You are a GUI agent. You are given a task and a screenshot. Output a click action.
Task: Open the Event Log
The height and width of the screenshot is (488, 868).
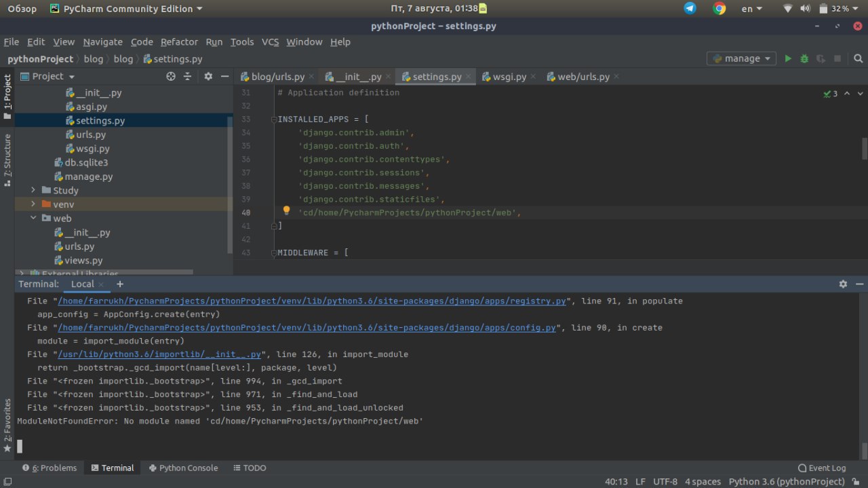click(x=822, y=468)
